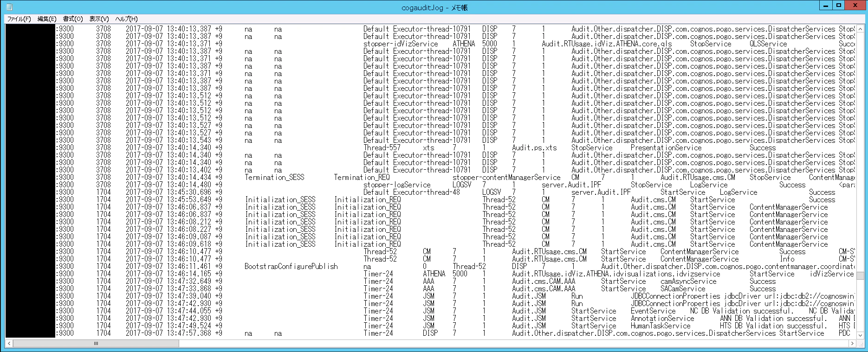This screenshot has width=868, height=352.
Task: Place cursor on "Thread-557"
Action: tap(382, 147)
